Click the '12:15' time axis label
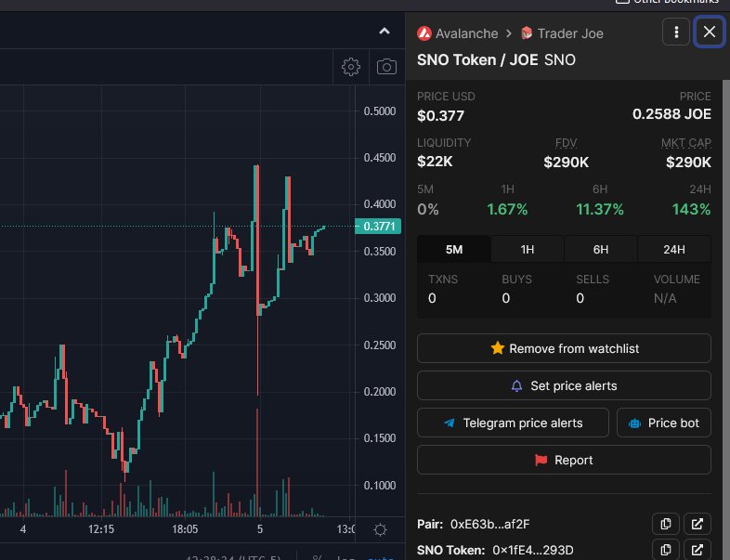Image resolution: width=730 pixels, height=560 pixels. click(x=101, y=529)
